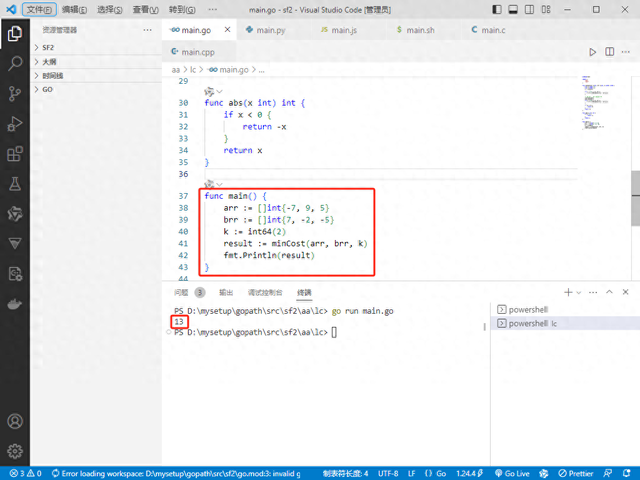Click breadcrumb folder lc

(193, 70)
